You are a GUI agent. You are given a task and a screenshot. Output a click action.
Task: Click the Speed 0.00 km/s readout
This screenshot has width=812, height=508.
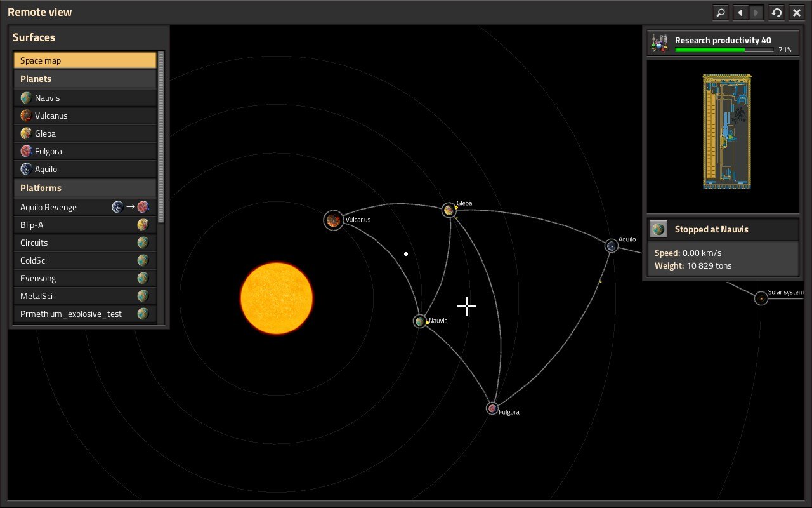pos(688,253)
